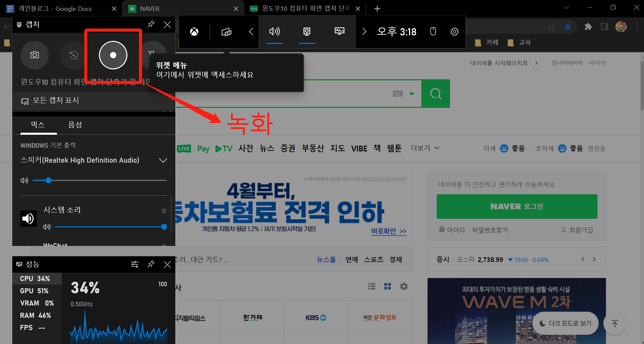Image resolution: width=644 pixels, height=344 pixels.
Task: Select CPU 34% in performance widget
Action: [x=37, y=279]
